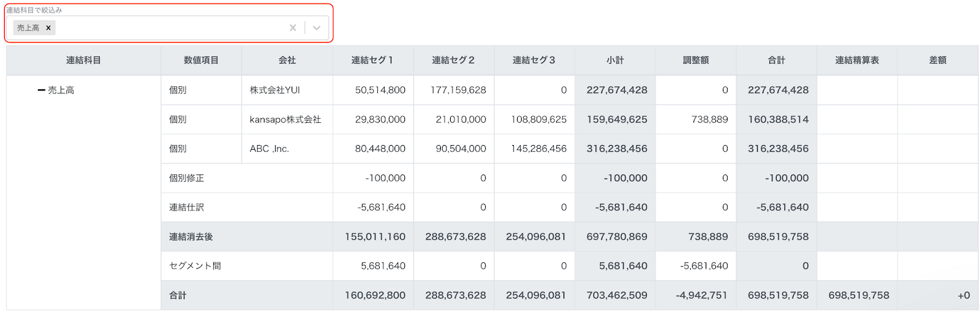Screen dimensions: 980x312
Task: Select the 連結セグ1 column header
Action: (373, 61)
